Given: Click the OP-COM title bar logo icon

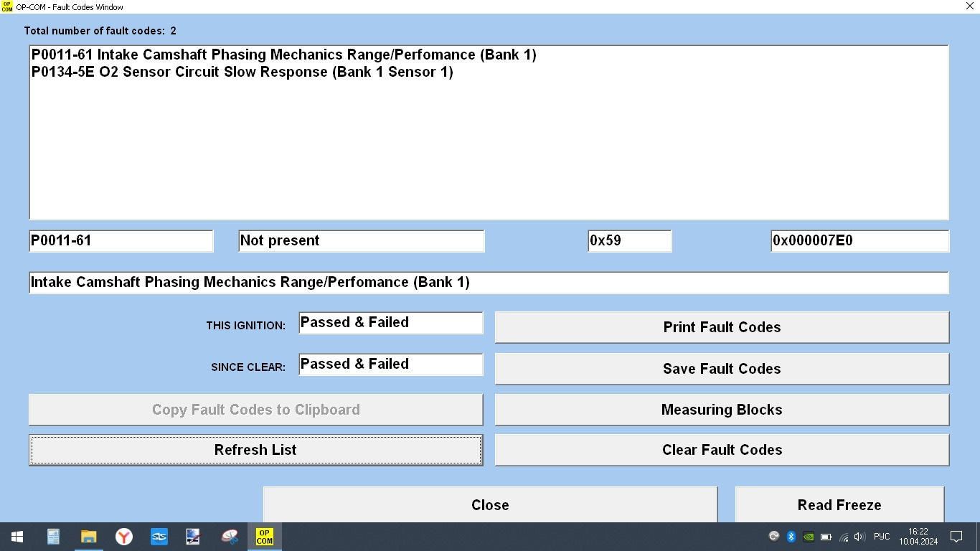Looking at the screenshot, I should pos(7,6).
